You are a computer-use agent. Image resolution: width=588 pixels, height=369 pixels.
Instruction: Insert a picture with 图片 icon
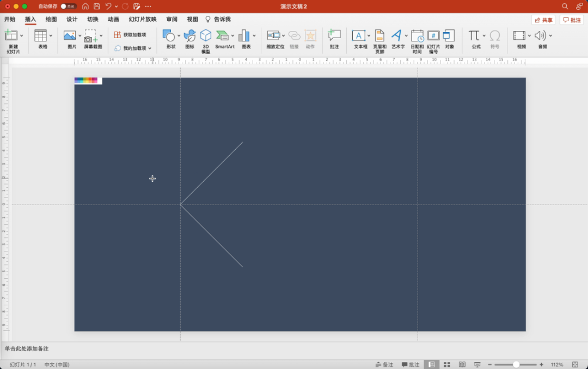click(70, 35)
